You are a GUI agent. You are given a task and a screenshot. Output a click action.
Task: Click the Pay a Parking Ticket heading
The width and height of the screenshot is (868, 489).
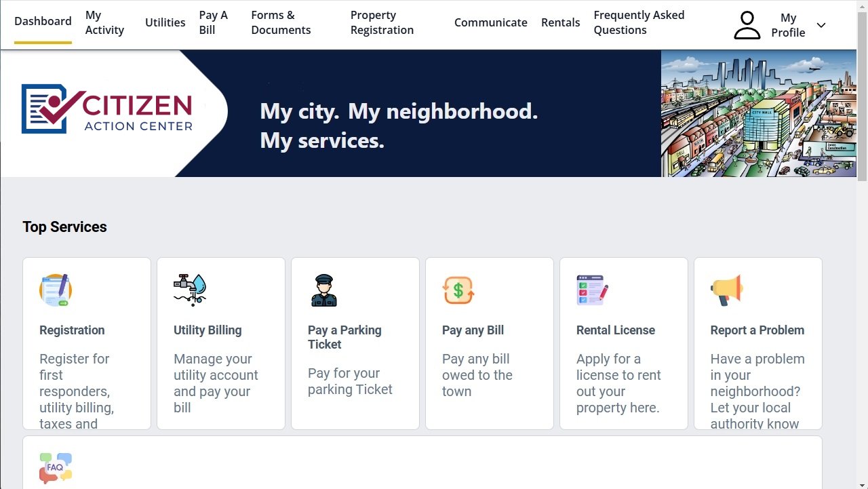tap(344, 337)
